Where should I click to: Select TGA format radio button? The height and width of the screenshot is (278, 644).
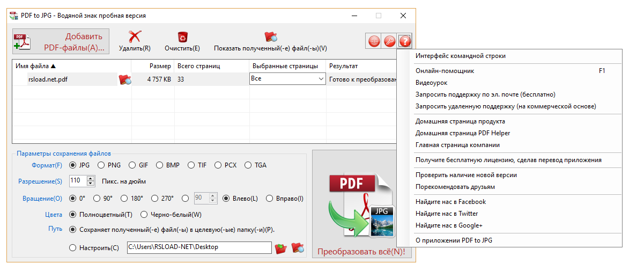tap(248, 165)
